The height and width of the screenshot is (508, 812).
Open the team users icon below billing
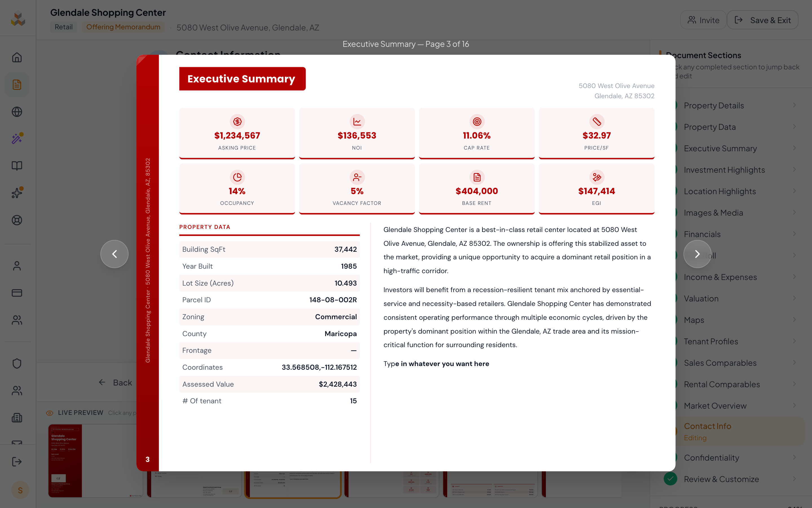point(17,320)
